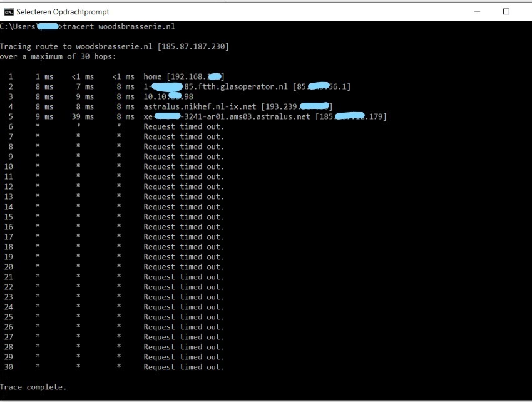This screenshot has height=402, width=532.
Task: Click the 'Trace complete.' message
Action: point(33,387)
